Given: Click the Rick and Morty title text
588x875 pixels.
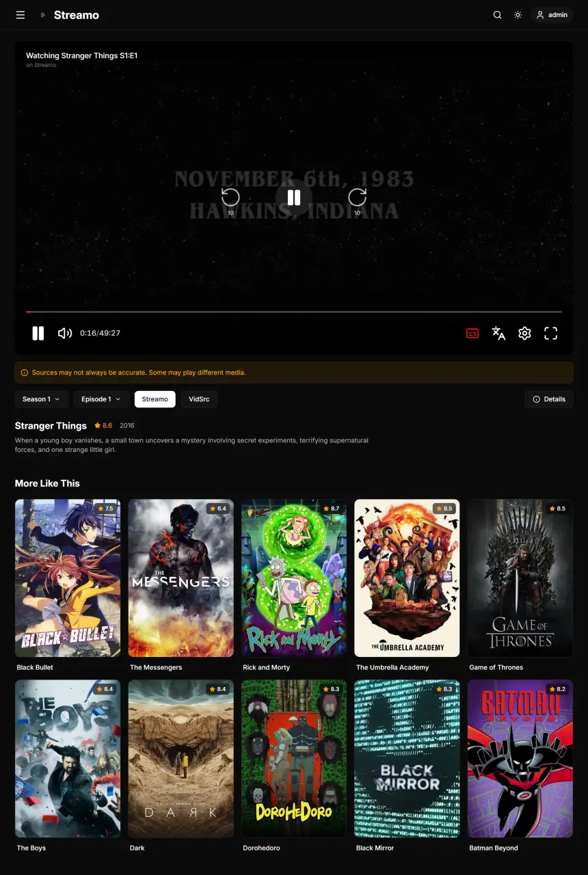Looking at the screenshot, I should click(x=267, y=667).
